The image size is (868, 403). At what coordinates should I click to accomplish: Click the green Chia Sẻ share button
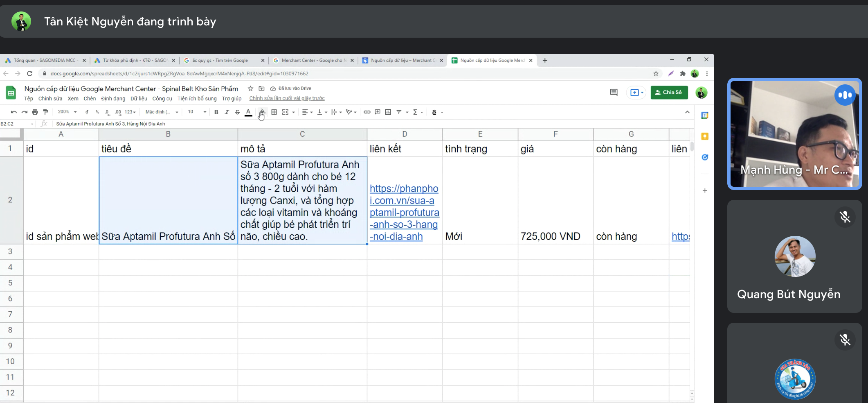669,93
